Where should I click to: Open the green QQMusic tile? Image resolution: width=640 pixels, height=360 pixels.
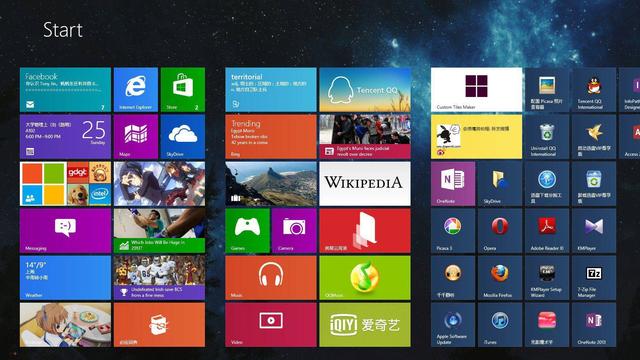point(365,278)
